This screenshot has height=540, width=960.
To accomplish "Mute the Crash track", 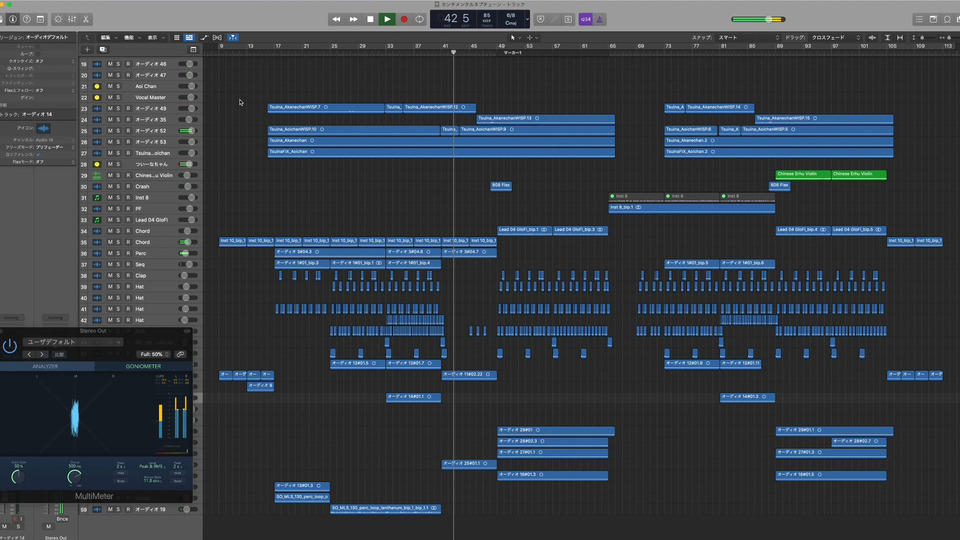I will 110,186.
